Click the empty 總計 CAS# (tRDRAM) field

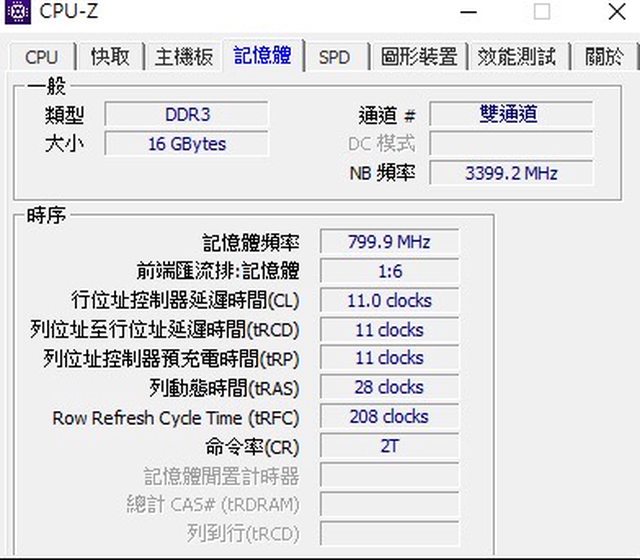[x=389, y=504]
